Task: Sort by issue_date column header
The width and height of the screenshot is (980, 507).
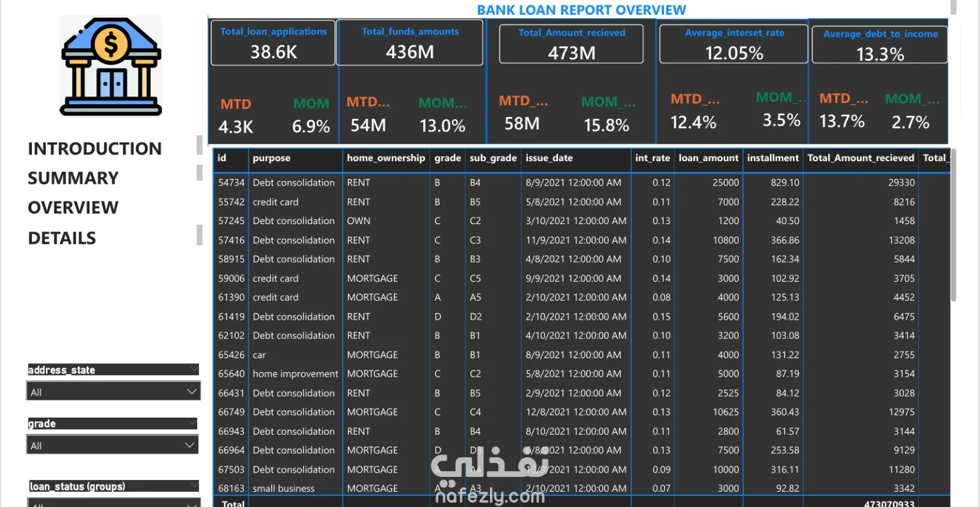Action: [549, 158]
